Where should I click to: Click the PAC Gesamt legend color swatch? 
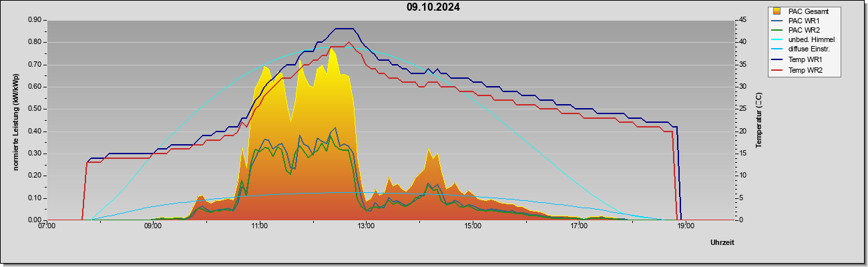pos(777,11)
